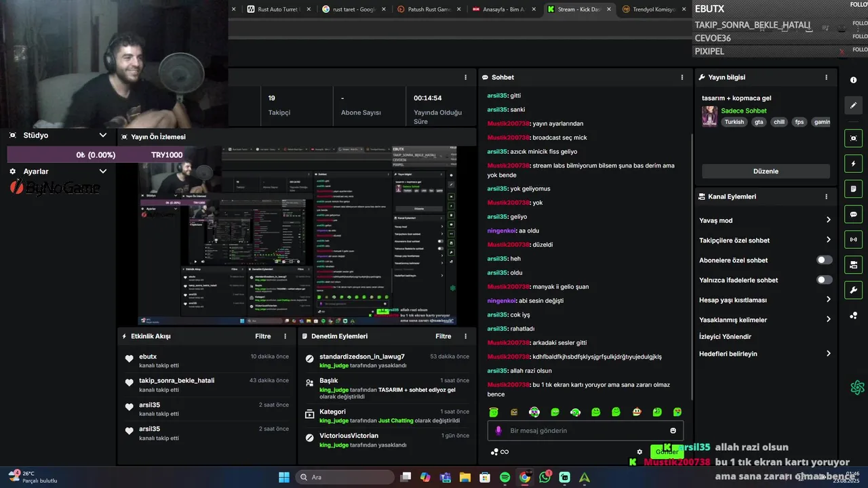This screenshot has width=868, height=488.
Task: Toggle the broadcast signal icon in the sidebar
Action: [x=853, y=239]
